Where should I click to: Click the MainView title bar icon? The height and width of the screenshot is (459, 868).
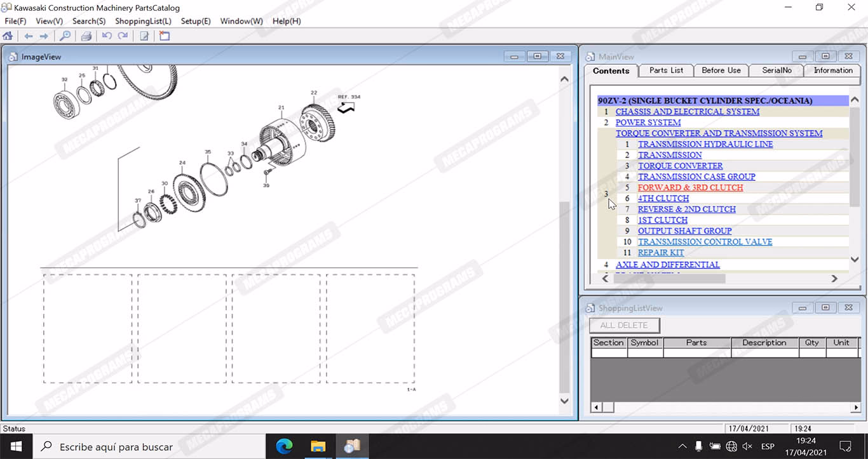[590, 57]
